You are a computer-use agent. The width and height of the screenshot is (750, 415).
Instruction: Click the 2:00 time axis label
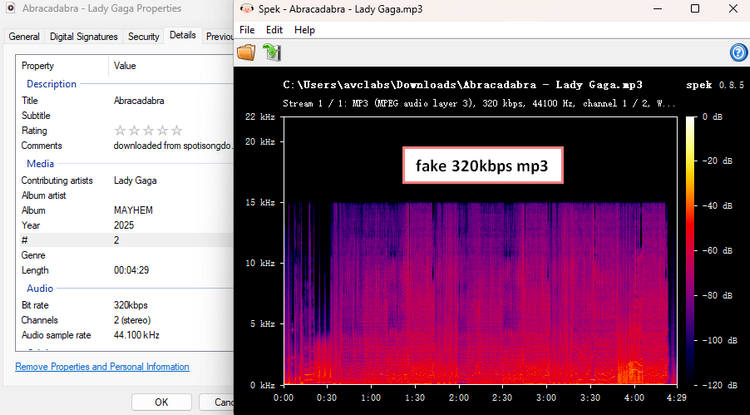pos(459,398)
